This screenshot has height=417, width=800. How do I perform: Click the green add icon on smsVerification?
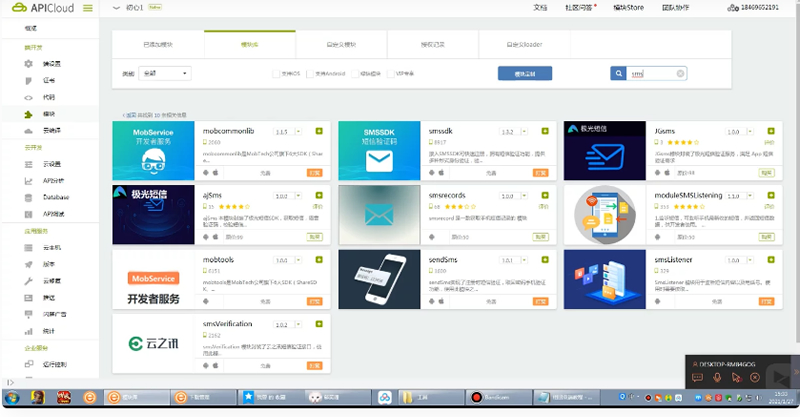coord(319,324)
